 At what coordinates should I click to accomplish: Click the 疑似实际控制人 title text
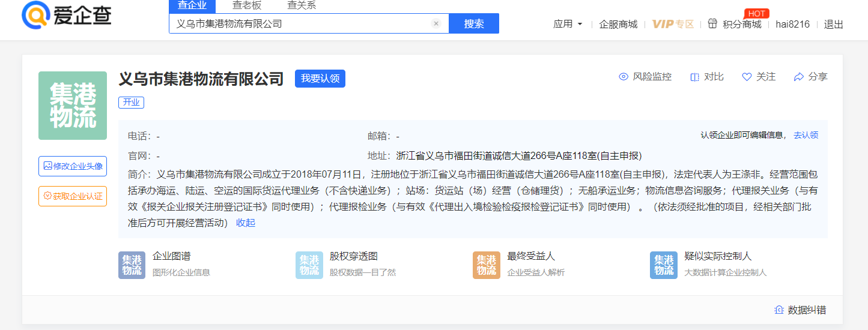(x=718, y=256)
